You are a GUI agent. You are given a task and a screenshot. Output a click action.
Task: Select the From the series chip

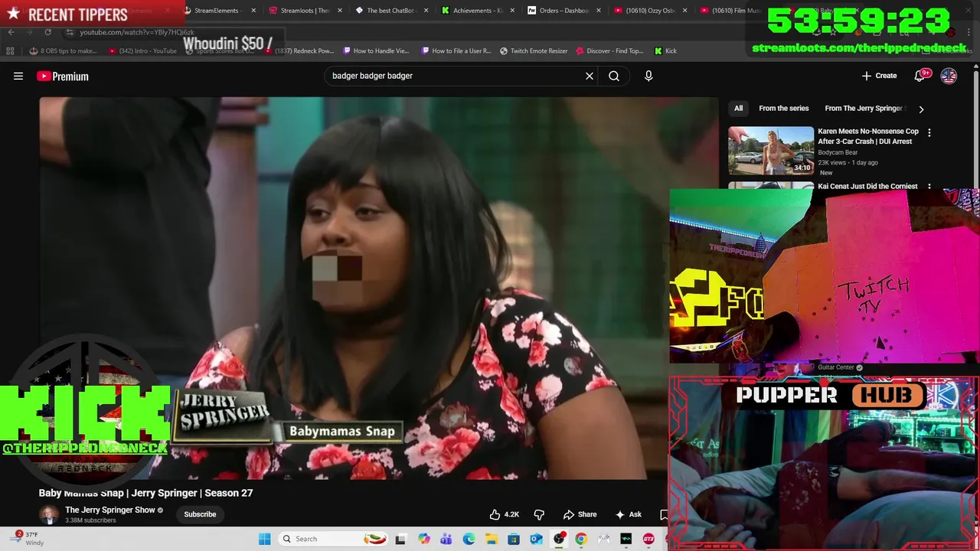tap(783, 109)
